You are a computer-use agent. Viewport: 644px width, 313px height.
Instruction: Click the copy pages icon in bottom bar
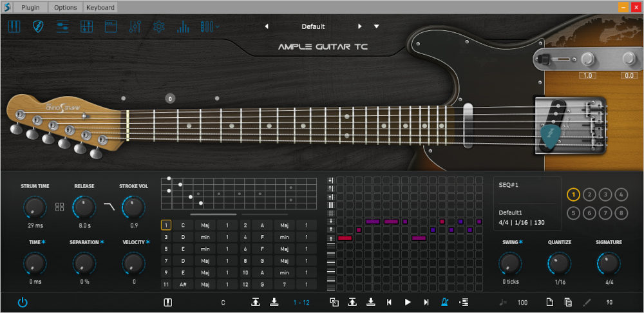click(568, 302)
